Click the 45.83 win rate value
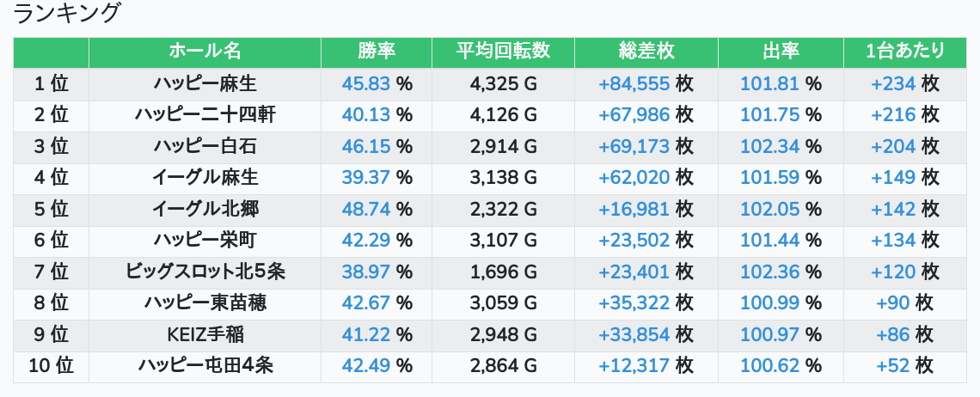The width and height of the screenshot is (980, 397). point(366,84)
